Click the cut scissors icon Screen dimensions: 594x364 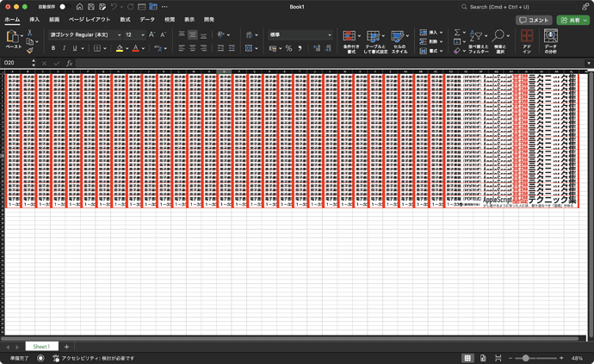(x=30, y=34)
